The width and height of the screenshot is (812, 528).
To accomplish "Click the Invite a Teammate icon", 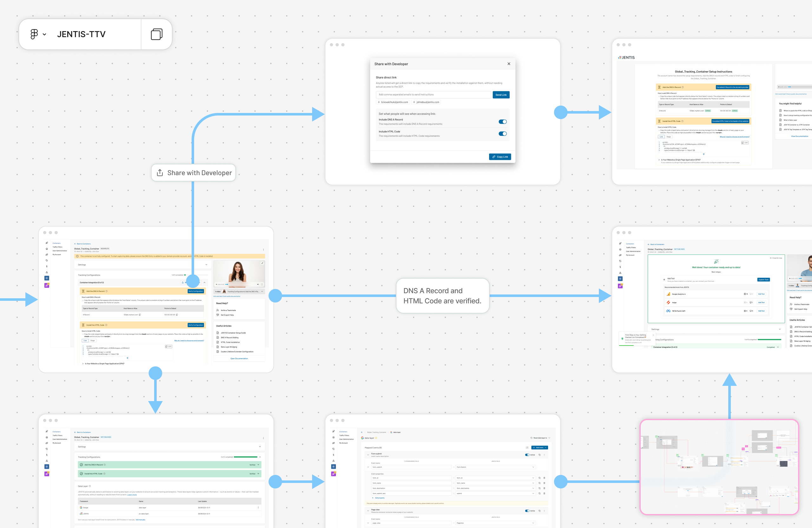I will pos(218,310).
